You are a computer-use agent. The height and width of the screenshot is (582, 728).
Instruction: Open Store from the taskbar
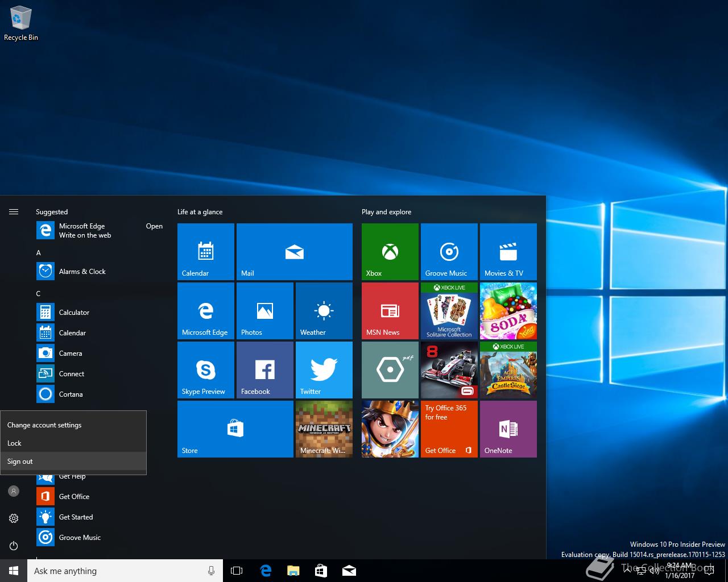pos(321,571)
